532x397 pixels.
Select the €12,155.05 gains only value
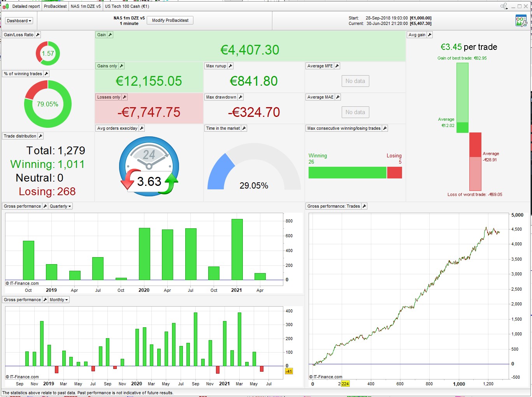pyautogui.click(x=149, y=81)
